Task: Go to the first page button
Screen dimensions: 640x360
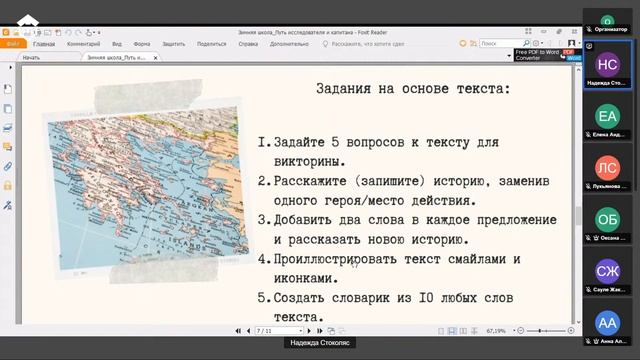Action: click(238, 331)
